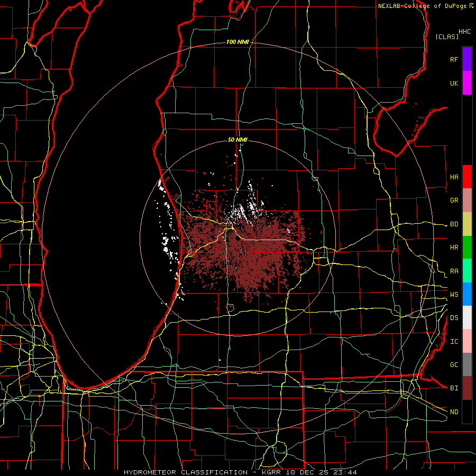Click the purple RF color swatch

coord(467,59)
